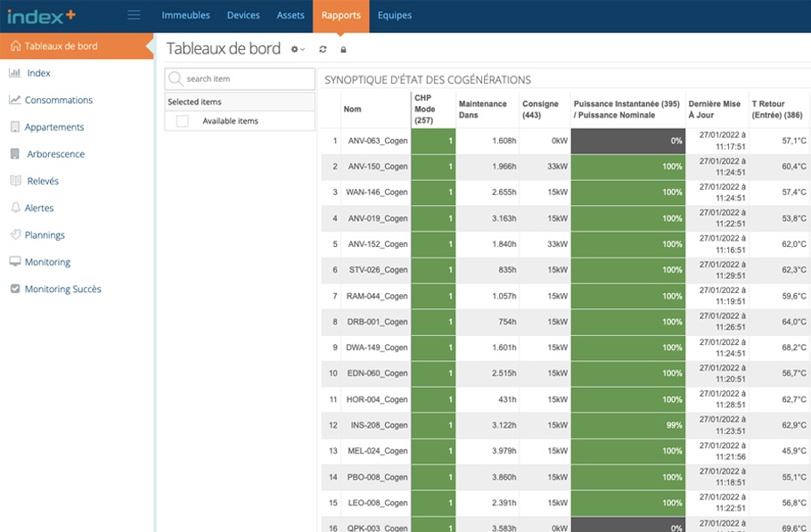Select the Devices menu tab
Viewport: 811px width, 532px height.
(x=243, y=15)
